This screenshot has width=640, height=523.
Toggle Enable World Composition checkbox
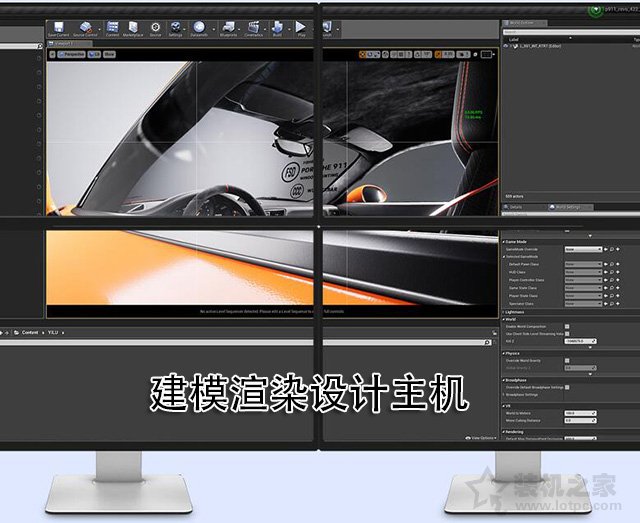click(567, 327)
